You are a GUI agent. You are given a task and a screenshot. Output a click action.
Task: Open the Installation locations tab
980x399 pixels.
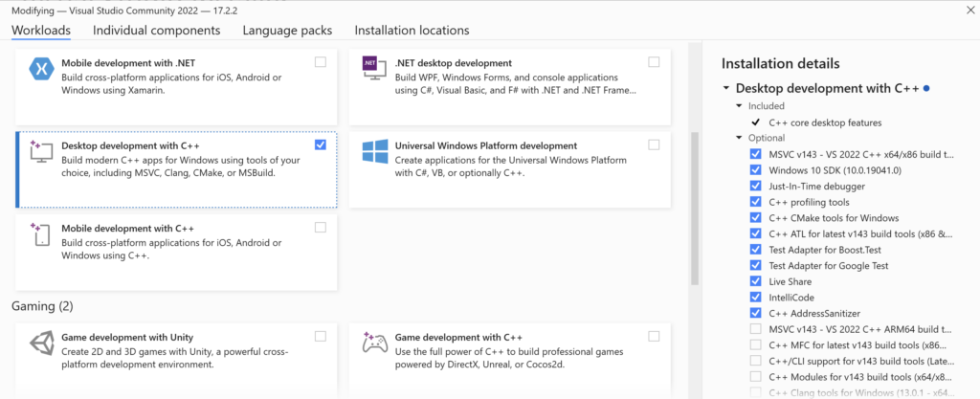412,30
